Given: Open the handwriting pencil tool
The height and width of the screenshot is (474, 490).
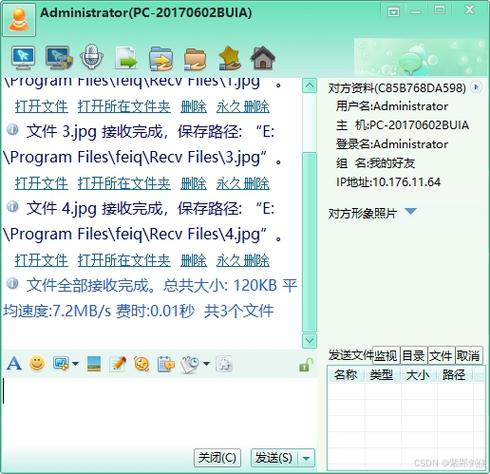Looking at the screenshot, I should click(x=118, y=364).
